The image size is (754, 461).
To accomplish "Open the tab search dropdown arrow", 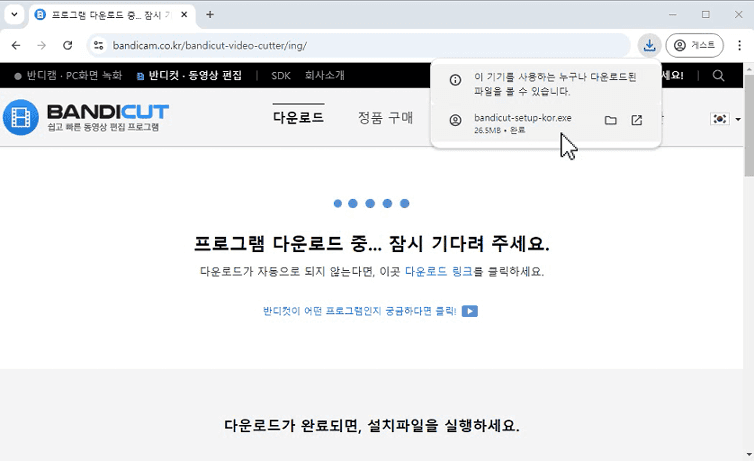I will click(14, 14).
